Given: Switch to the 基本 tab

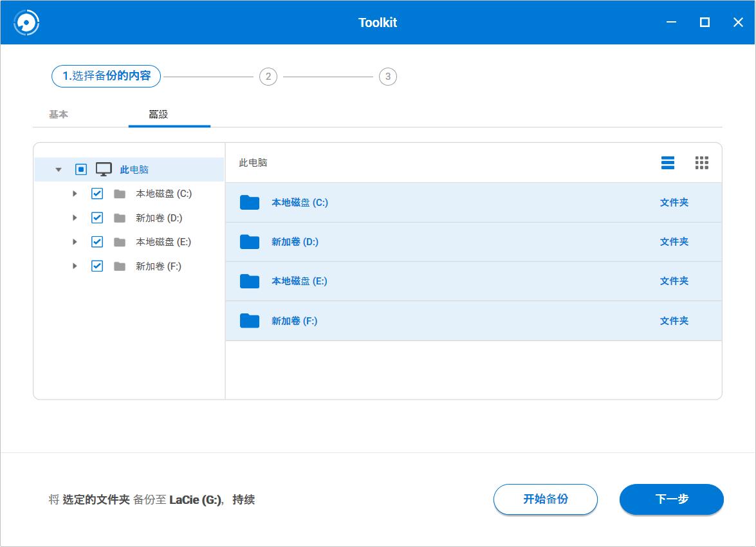Looking at the screenshot, I should [59, 115].
